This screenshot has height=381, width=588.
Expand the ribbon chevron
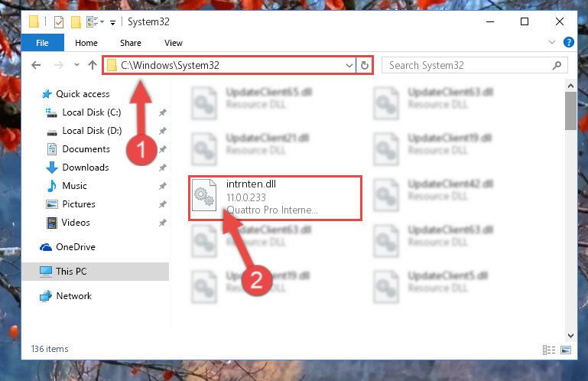[x=551, y=42]
